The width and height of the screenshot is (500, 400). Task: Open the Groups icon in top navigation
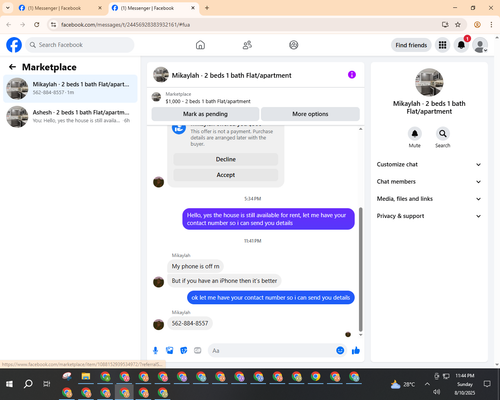[294, 45]
